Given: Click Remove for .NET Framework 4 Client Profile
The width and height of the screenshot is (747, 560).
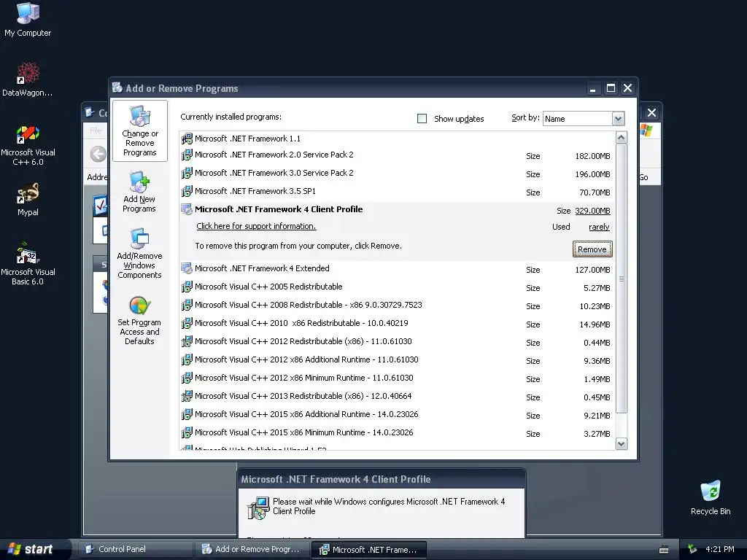Looking at the screenshot, I should [592, 249].
